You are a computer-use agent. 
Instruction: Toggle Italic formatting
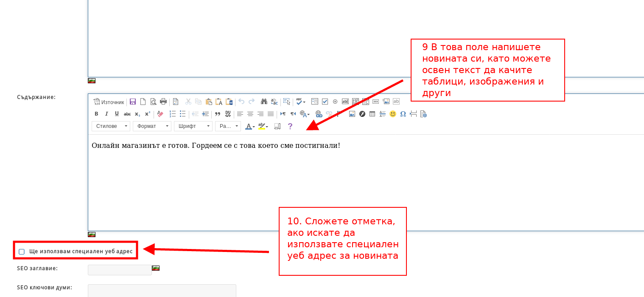point(106,114)
